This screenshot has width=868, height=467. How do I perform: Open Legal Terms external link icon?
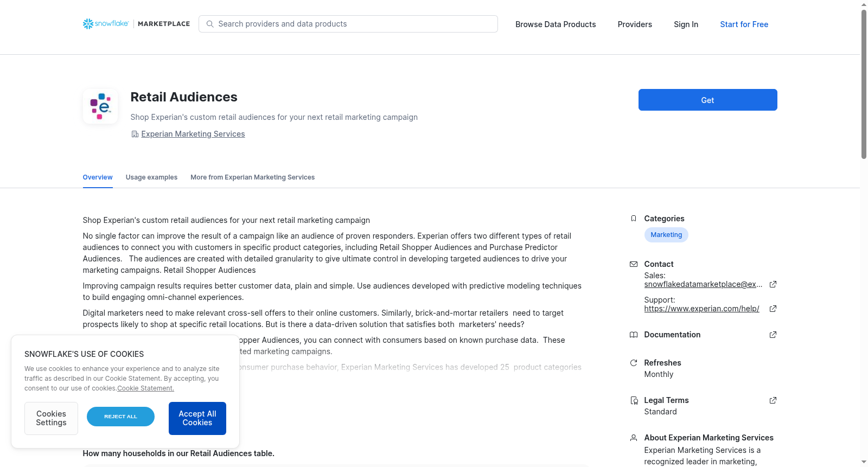773,400
